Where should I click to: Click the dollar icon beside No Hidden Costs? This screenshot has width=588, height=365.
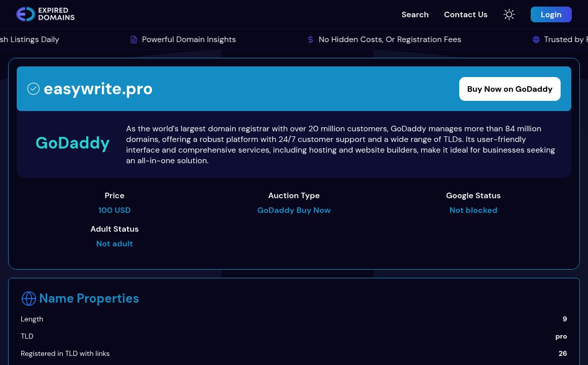tap(310, 39)
